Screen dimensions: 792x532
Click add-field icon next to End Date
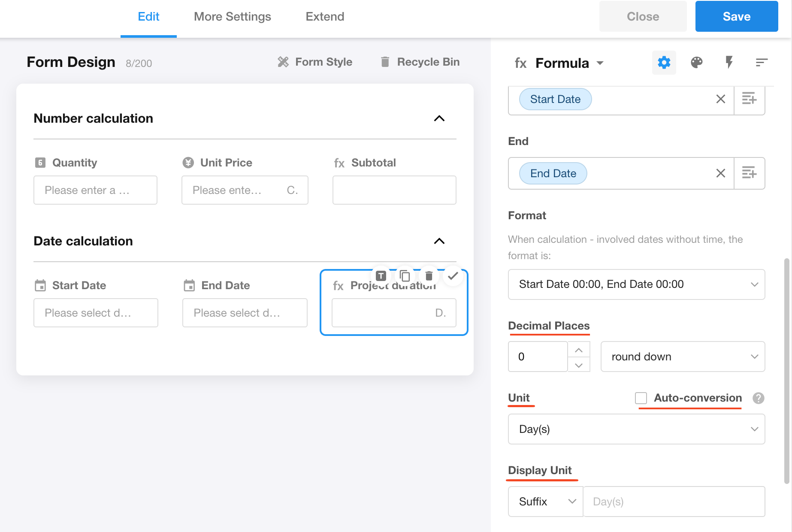[749, 173]
